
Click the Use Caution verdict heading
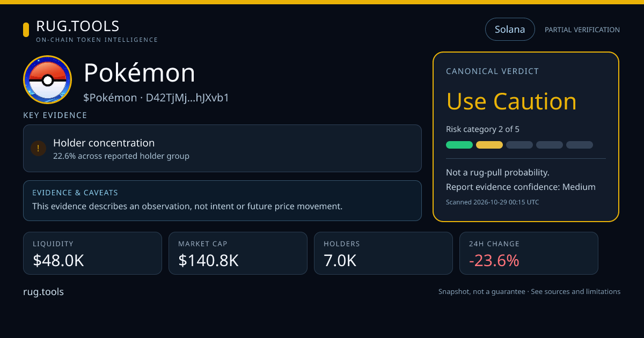click(511, 101)
